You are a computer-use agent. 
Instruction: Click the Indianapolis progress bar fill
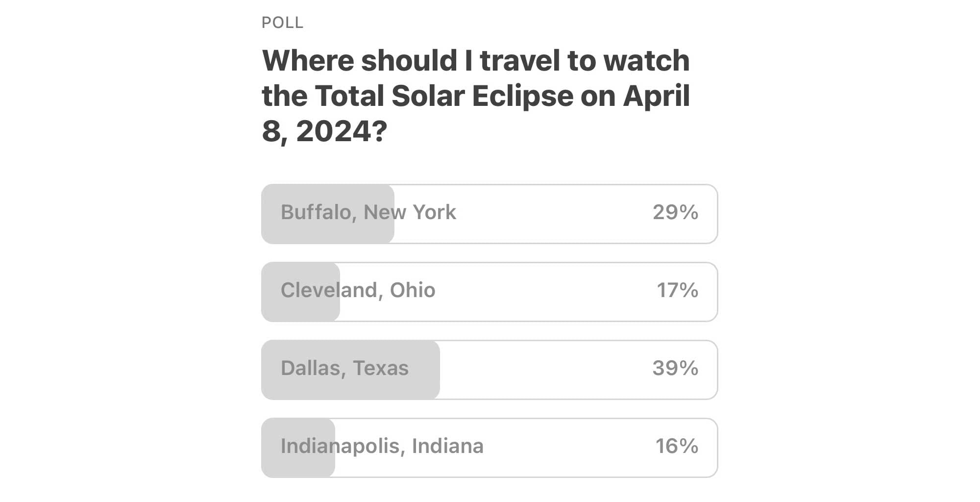pyautogui.click(x=297, y=447)
